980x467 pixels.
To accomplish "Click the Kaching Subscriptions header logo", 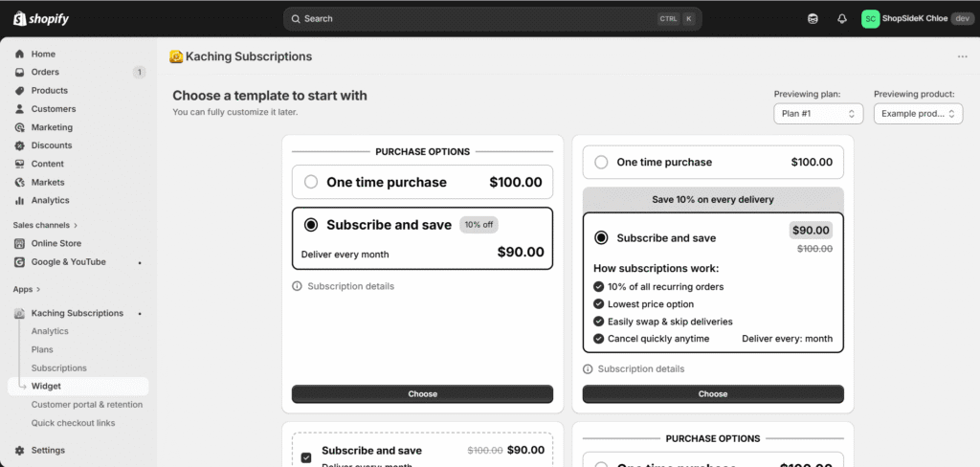I will click(176, 56).
